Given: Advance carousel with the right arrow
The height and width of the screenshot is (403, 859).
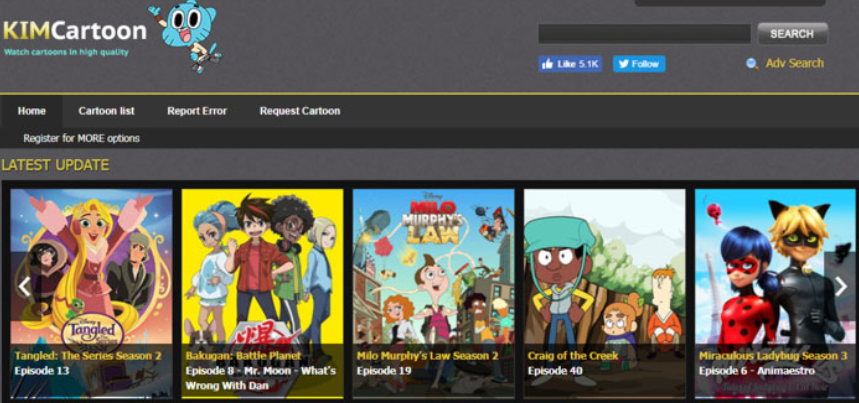Looking at the screenshot, I should pos(841,287).
